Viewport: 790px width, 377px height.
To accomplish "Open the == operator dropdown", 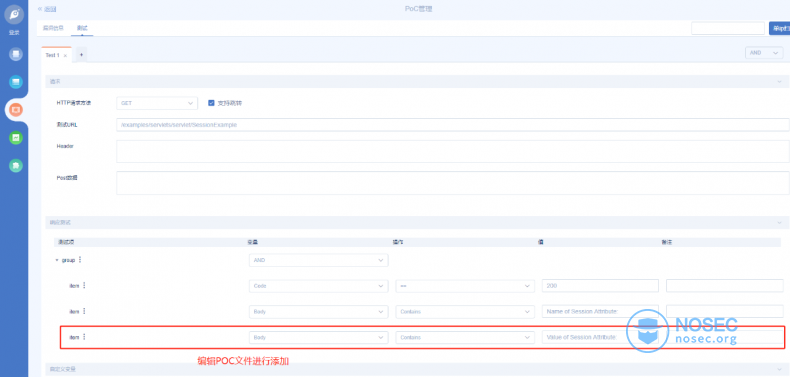I will click(x=465, y=286).
